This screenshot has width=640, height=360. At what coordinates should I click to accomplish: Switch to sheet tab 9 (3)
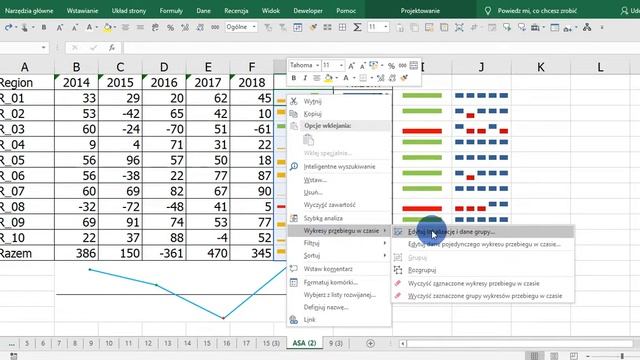point(336,343)
